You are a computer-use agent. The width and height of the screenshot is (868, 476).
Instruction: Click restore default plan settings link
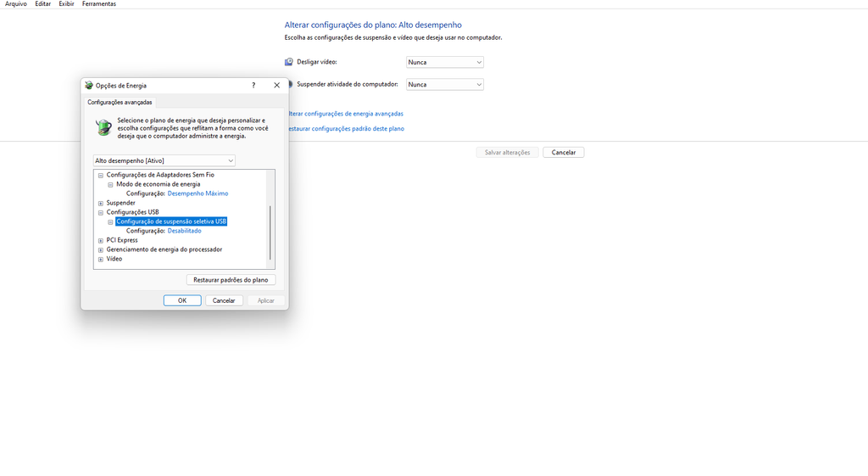[347, 129]
